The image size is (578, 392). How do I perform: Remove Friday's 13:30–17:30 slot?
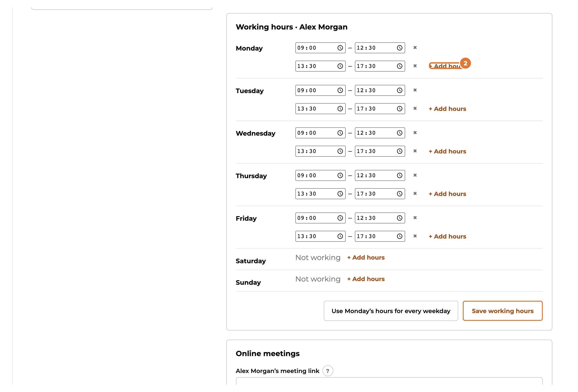[415, 236]
